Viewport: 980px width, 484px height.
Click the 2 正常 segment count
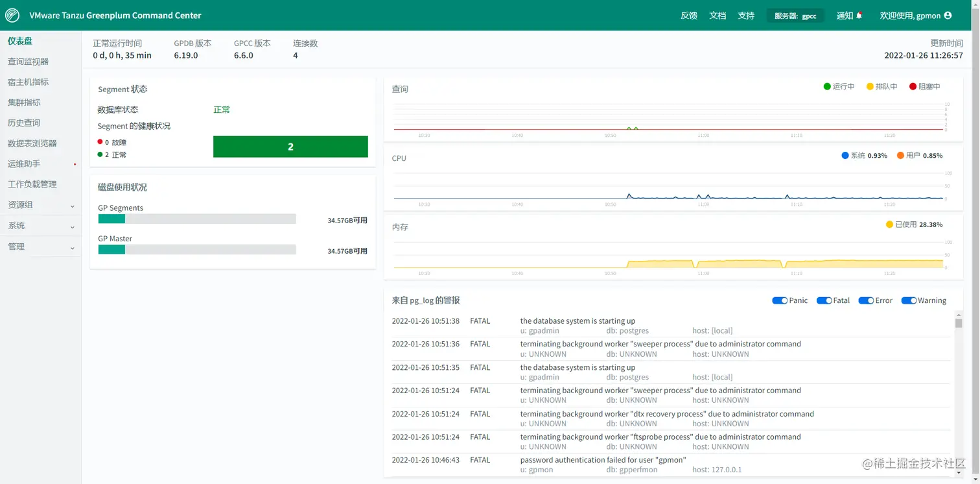tap(112, 155)
